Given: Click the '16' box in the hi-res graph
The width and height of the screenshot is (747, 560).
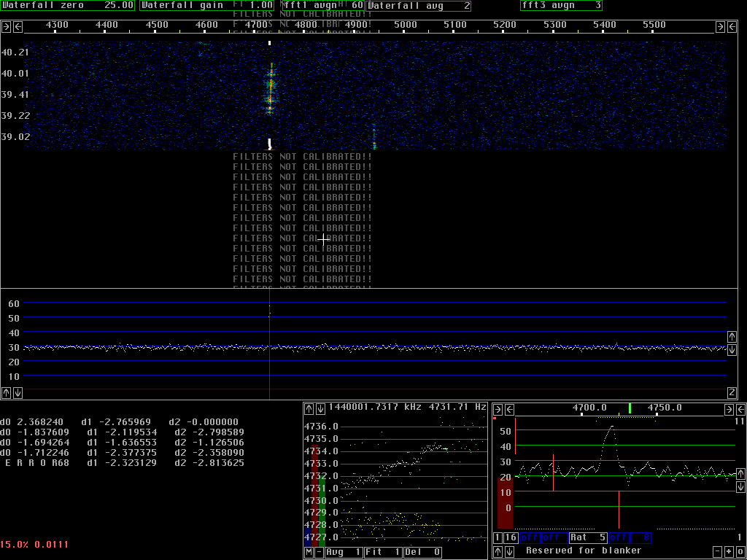Looking at the screenshot, I should click(x=511, y=537).
